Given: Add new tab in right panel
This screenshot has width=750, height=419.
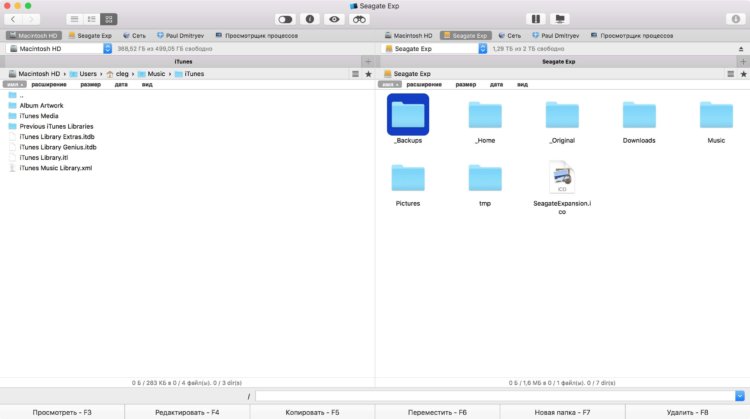Looking at the screenshot, I should point(743,62).
